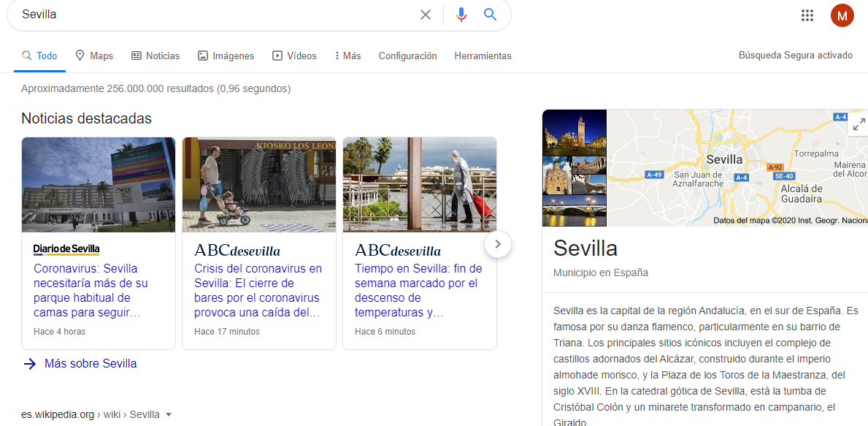Click inside the Sevilla search input field
This screenshot has height=426, width=868.
[x=212, y=15]
